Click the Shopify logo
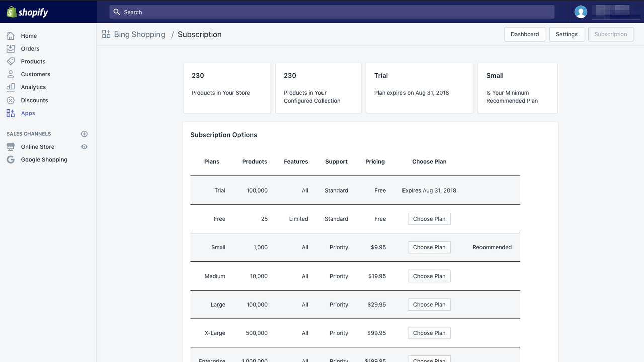The image size is (644, 362). 27,12
